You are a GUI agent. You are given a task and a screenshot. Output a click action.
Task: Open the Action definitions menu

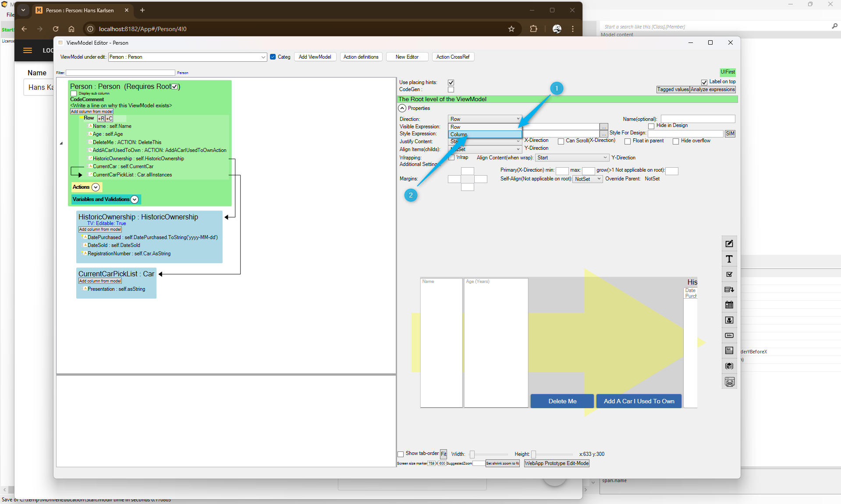click(361, 57)
